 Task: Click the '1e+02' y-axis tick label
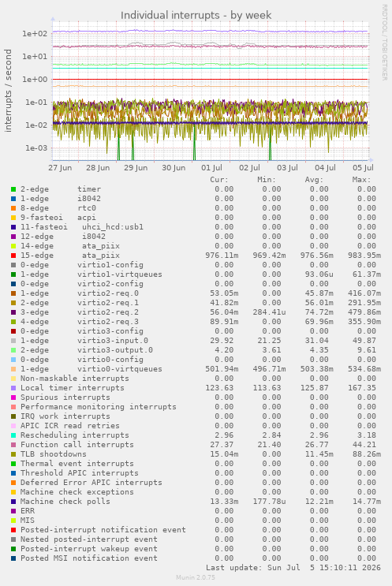pos(35,34)
